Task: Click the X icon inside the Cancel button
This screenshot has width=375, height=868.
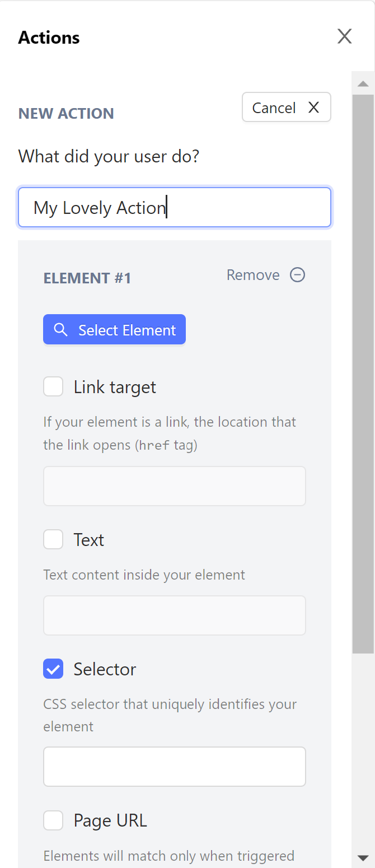Action: 313,107
